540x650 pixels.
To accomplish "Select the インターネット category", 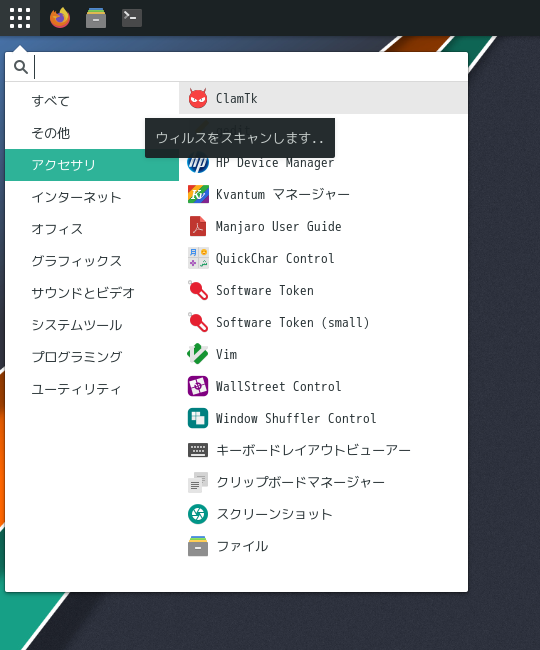I will click(x=92, y=197).
